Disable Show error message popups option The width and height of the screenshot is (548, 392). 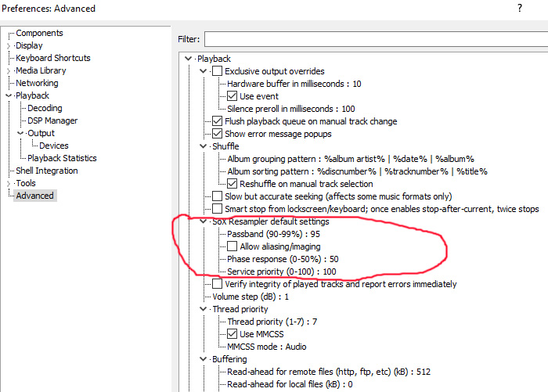pos(217,134)
